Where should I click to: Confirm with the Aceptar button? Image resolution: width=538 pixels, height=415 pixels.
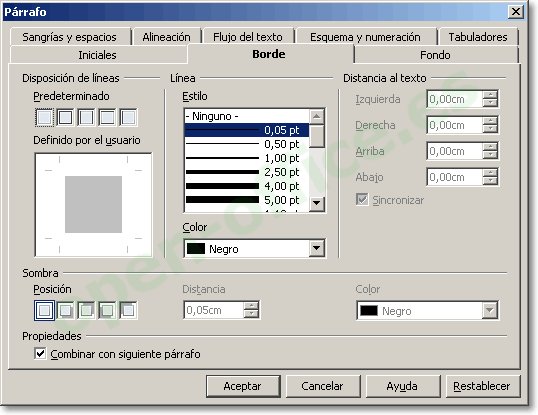tap(243, 386)
